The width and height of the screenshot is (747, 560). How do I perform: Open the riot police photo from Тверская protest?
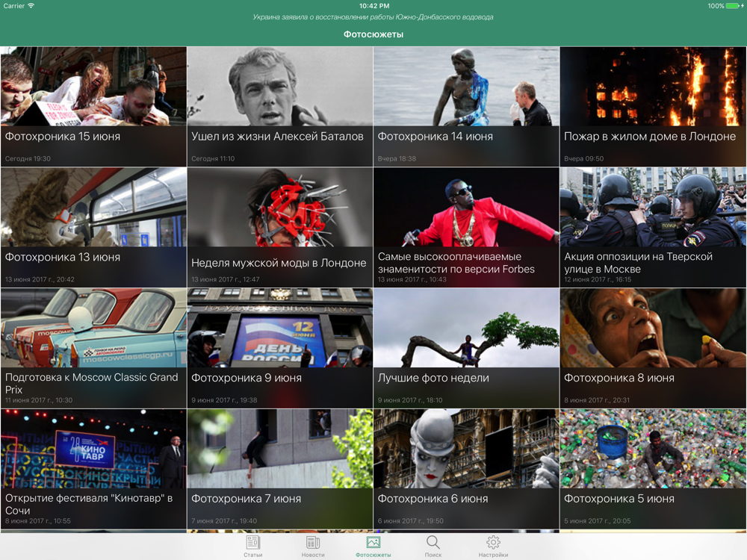click(653, 207)
